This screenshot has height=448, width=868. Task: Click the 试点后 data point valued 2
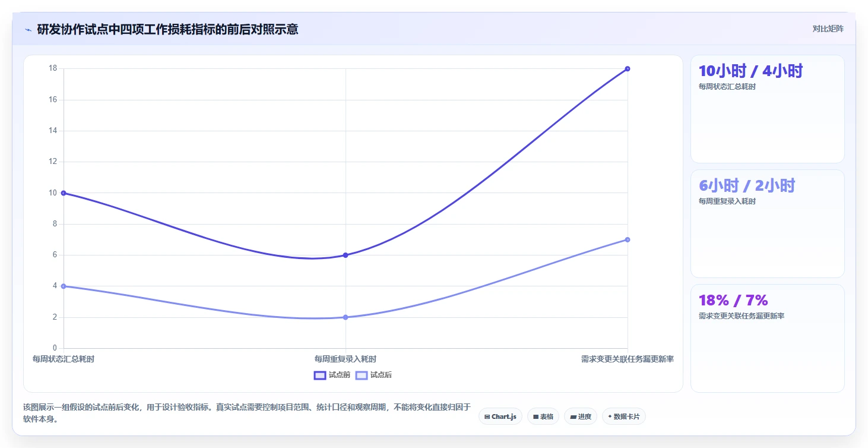[346, 317]
